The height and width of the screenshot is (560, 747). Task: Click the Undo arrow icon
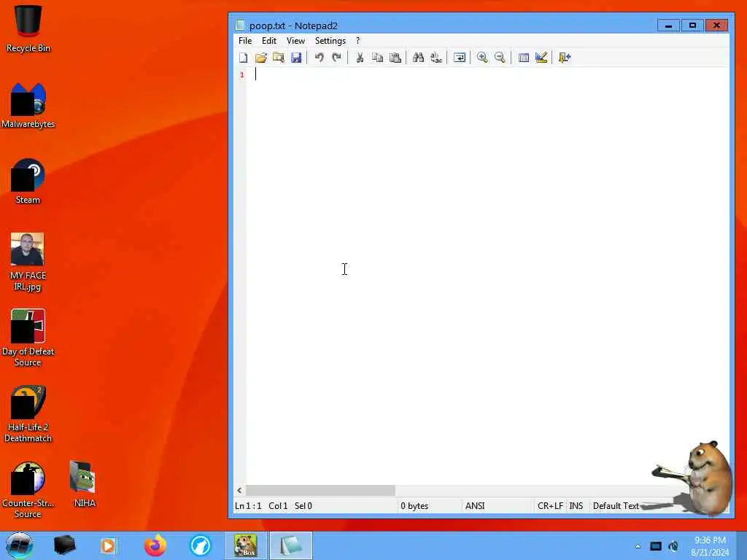click(320, 58)
